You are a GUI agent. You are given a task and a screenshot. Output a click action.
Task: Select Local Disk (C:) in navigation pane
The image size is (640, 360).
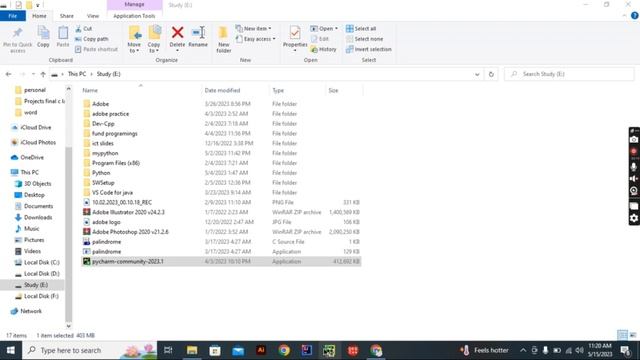pos(42,262)
